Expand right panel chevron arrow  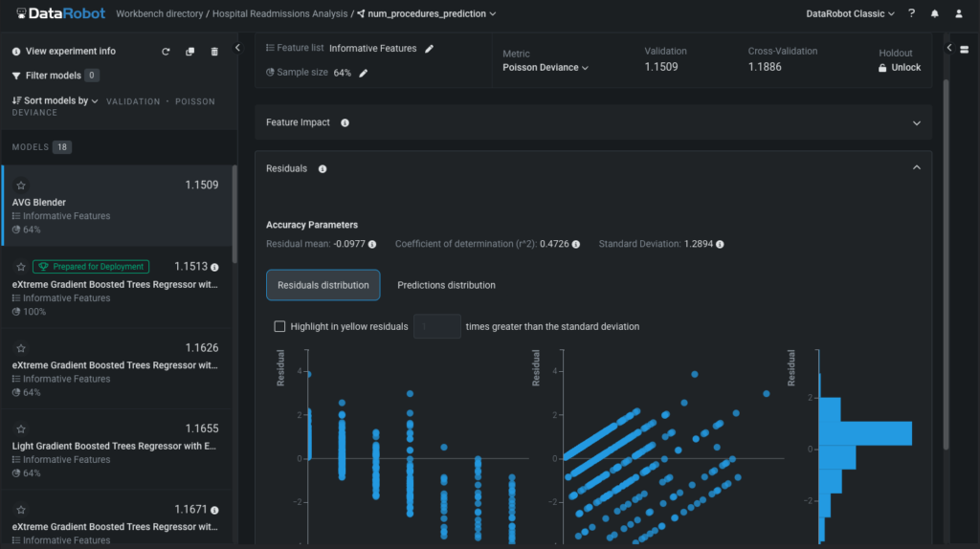click(949, 48)
